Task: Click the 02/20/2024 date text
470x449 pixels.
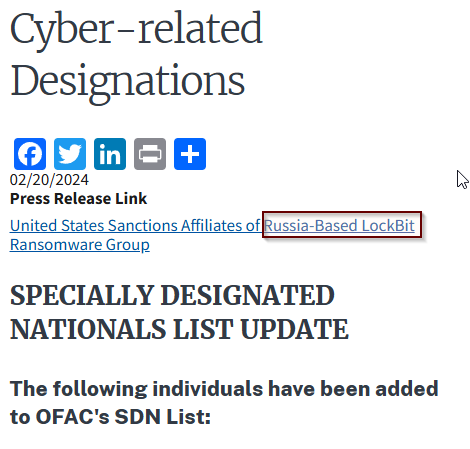Action: 49,180
